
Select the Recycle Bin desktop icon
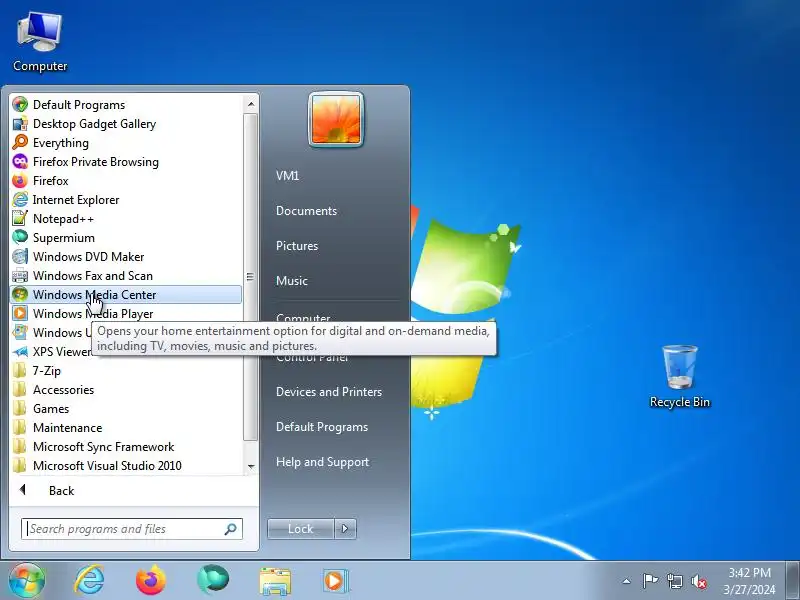(x=680, y=377)
